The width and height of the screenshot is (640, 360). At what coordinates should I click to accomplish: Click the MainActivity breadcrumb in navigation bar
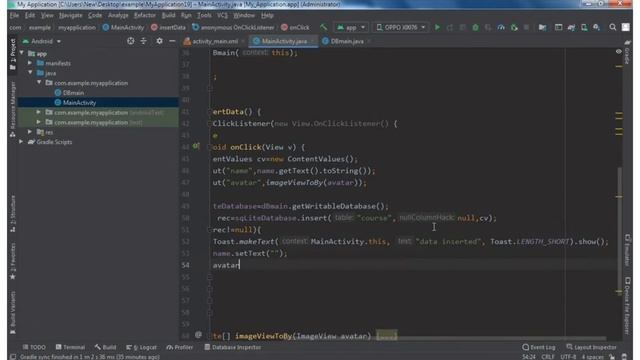click(x=123, y=27)
